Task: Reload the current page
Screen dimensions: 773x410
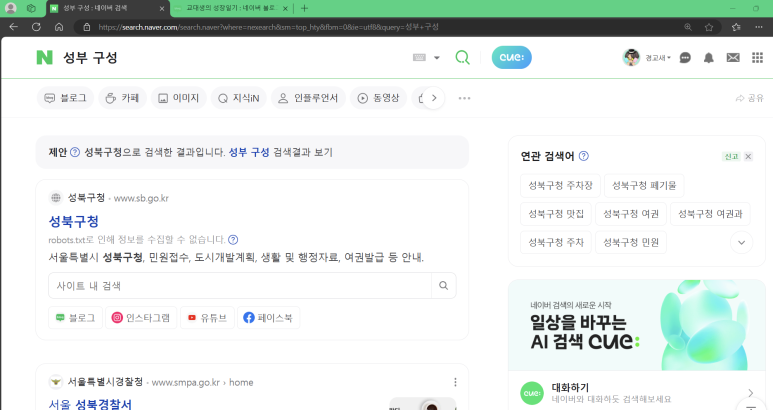Action: 36,27
